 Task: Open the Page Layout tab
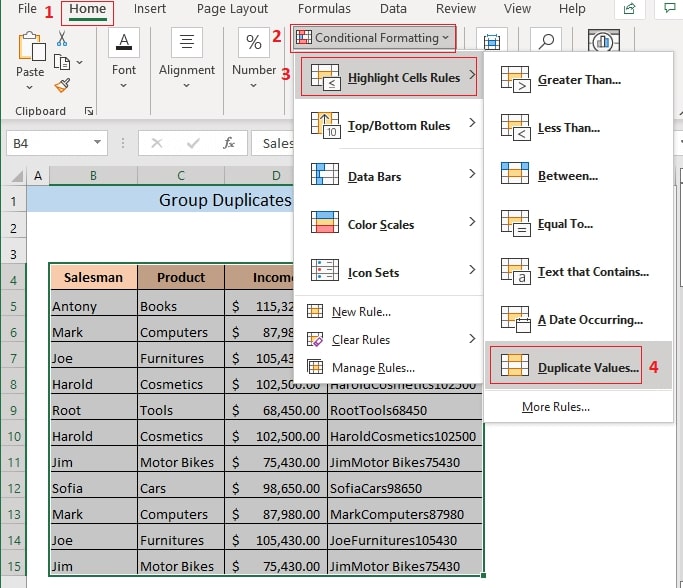[232, 9]
